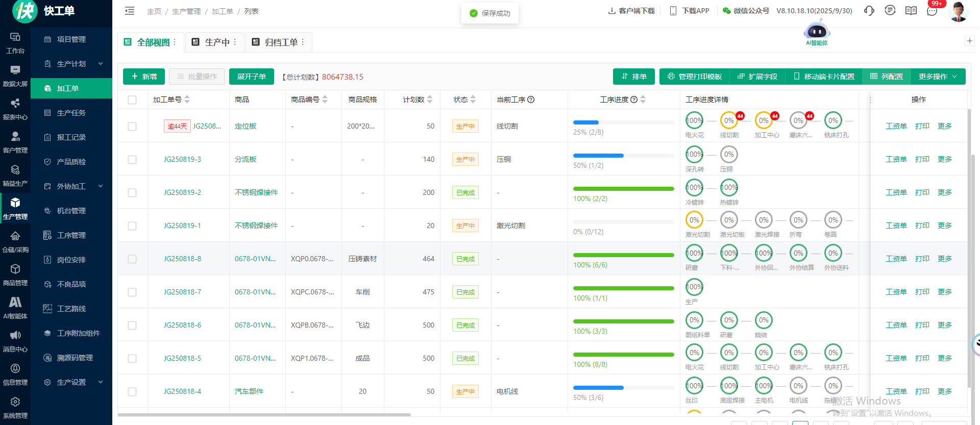980x425 pixels.
Task: Click the 新增 button
Action: pos(144,77)
